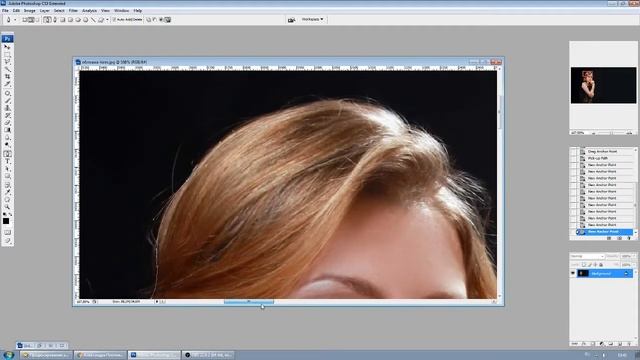Click the foreground color swatch
This screenshot has height=360, width=640.
coord(6,221)
